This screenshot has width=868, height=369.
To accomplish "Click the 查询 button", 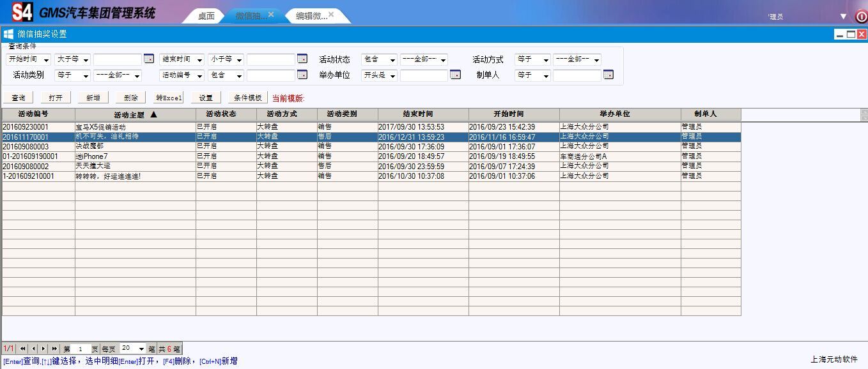I will pyautogui.click(x=19, y=98).
